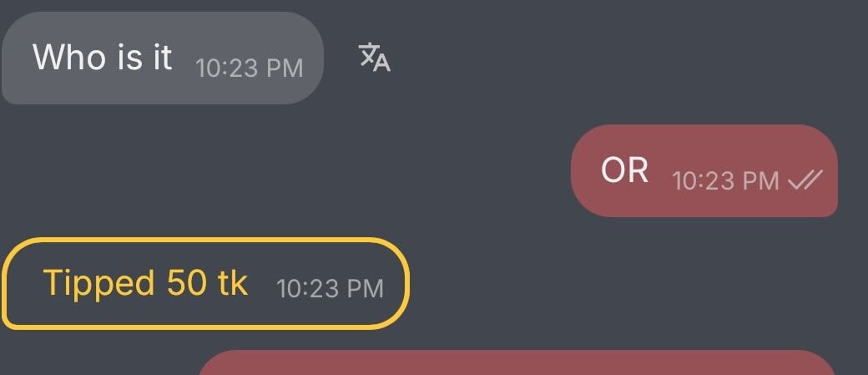Screen dimensions: 868x375
Task: Click the "PM" text inside yellow tip outline
Action: point(365,289)
